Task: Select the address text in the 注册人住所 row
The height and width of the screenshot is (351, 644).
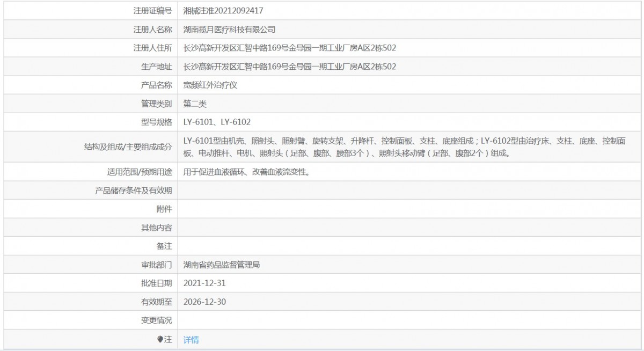Action: tap(290, 48)
